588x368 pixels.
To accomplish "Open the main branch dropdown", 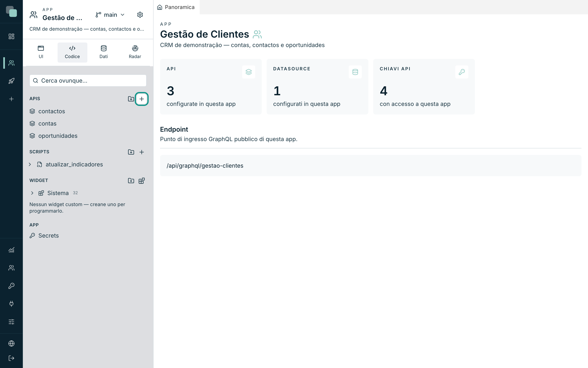I will [x=110, y=15].
